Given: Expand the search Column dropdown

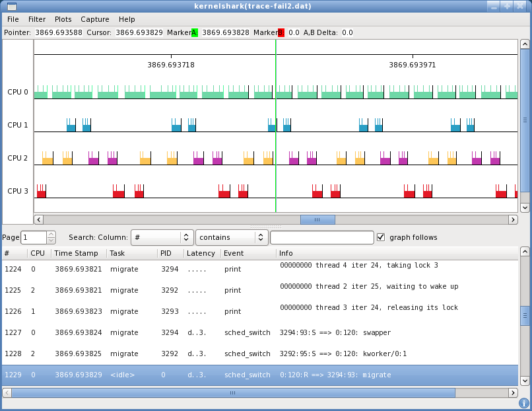Looking at the screenshot, I should [162, 237].
